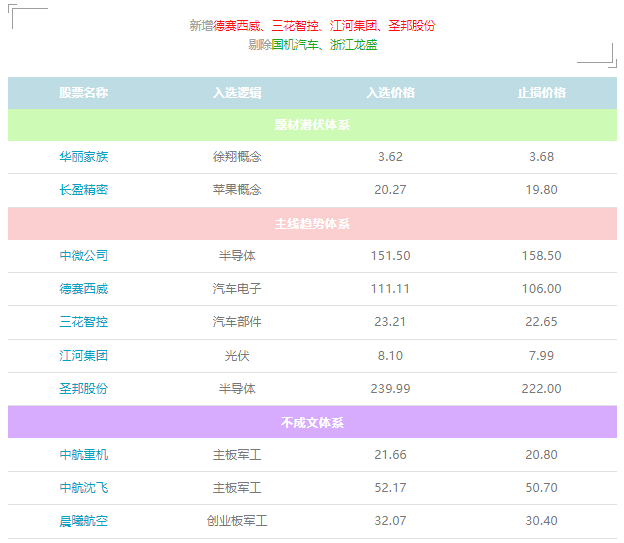Image resolution: width=624 pixels, height=543 pixels.
Task: Open the 江河集团 stock link in table
Action: tap(84, 355)
